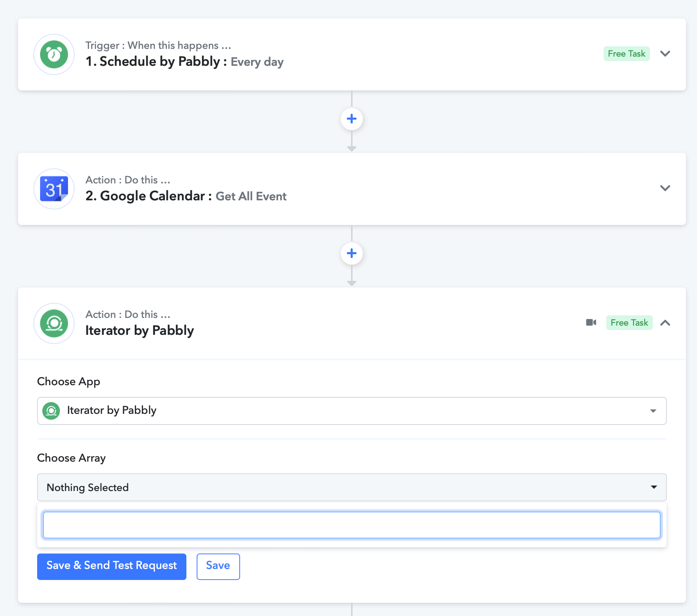Click 'Iterator by Pabbly' step heading
This screenshot has width=697, height=616.
tap(139, 330)
